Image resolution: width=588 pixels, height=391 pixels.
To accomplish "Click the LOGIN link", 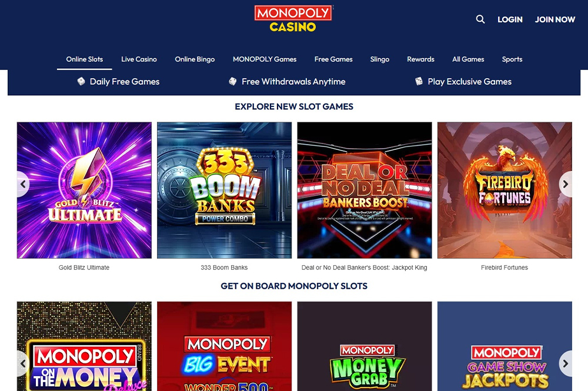I will [x=510, y=19].
